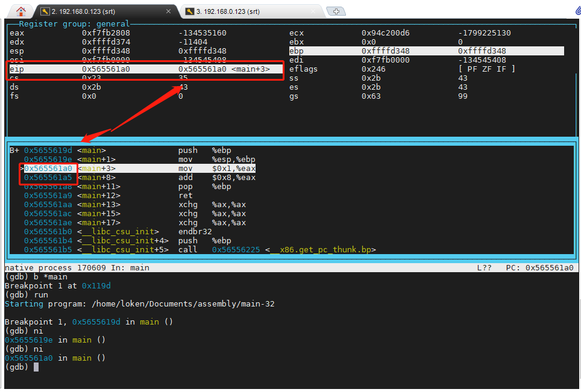Select eflags flags '[ PF ZF IF ]'

point(487,69)
